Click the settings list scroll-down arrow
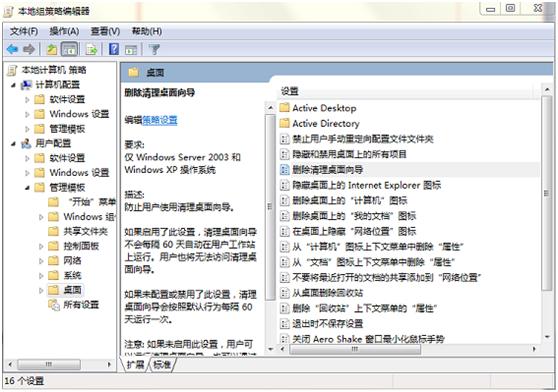The image size is (558, 392). (x=547, y=337)
